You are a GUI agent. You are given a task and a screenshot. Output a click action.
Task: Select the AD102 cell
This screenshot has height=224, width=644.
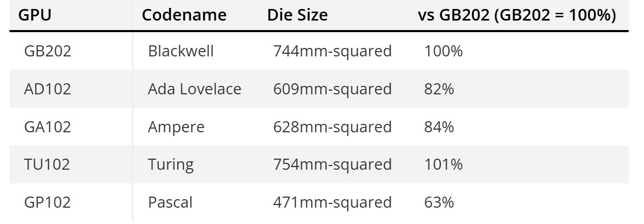[x=47, y=89]
